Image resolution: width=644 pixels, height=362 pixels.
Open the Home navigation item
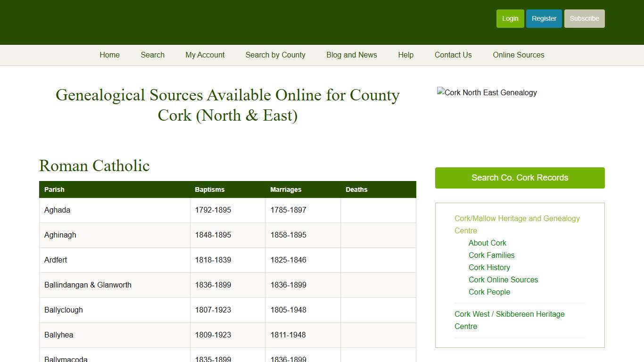click(x=109, y=55)
